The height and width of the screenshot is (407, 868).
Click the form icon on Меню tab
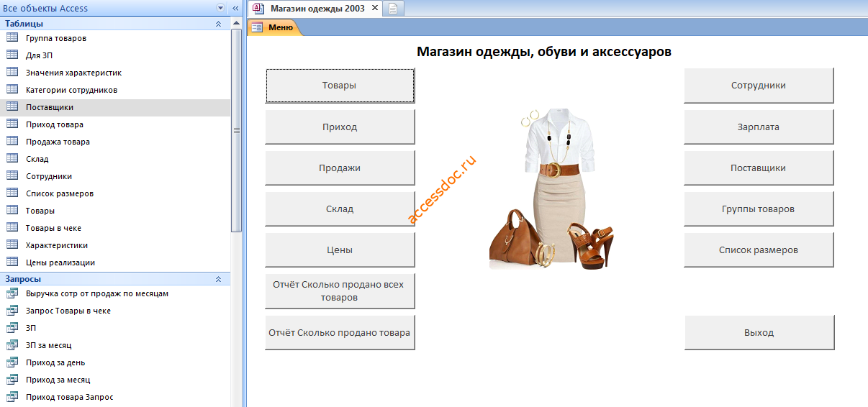[257, 27]
